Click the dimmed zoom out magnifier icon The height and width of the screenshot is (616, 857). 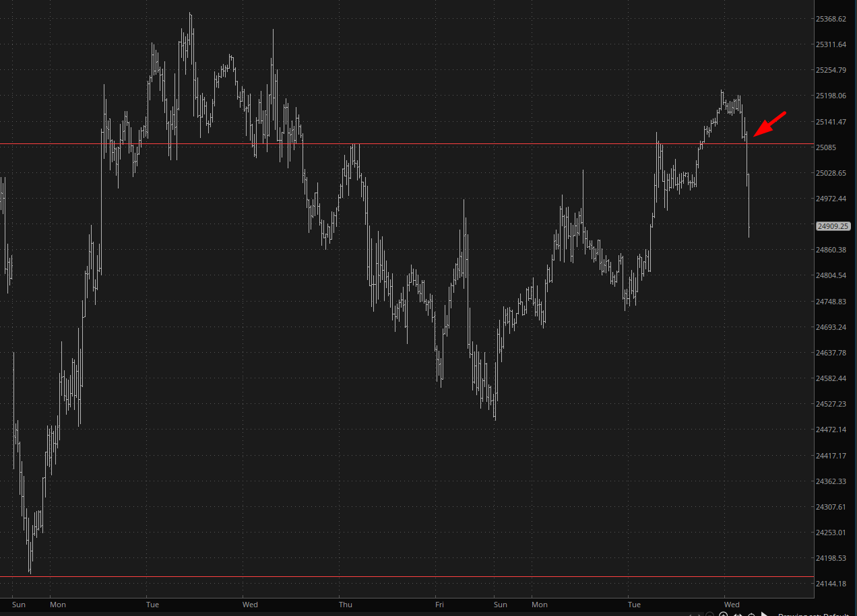pos(709,615)
